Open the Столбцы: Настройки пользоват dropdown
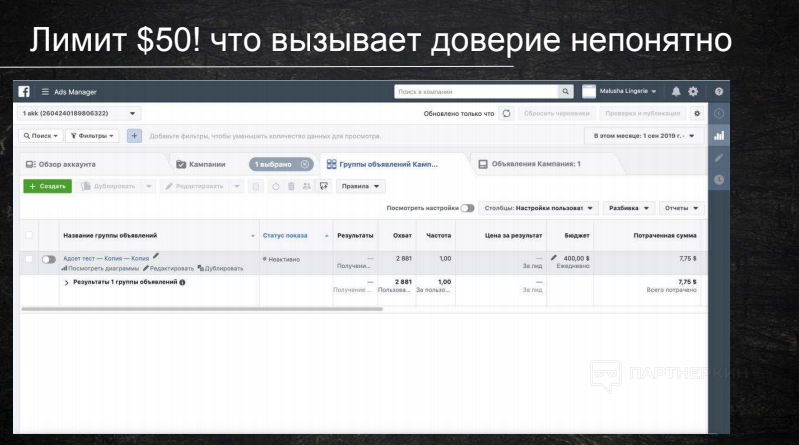 tap(539, 208)
